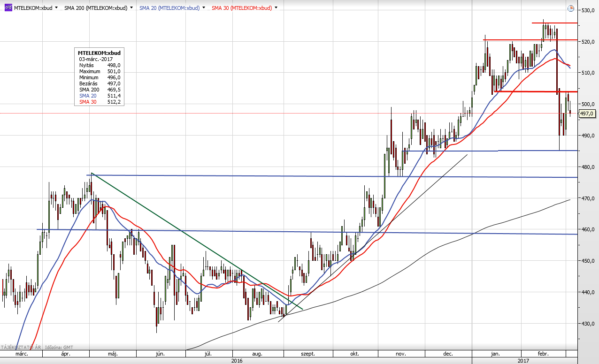Click the 520,0 price axis label

point(588,42)
